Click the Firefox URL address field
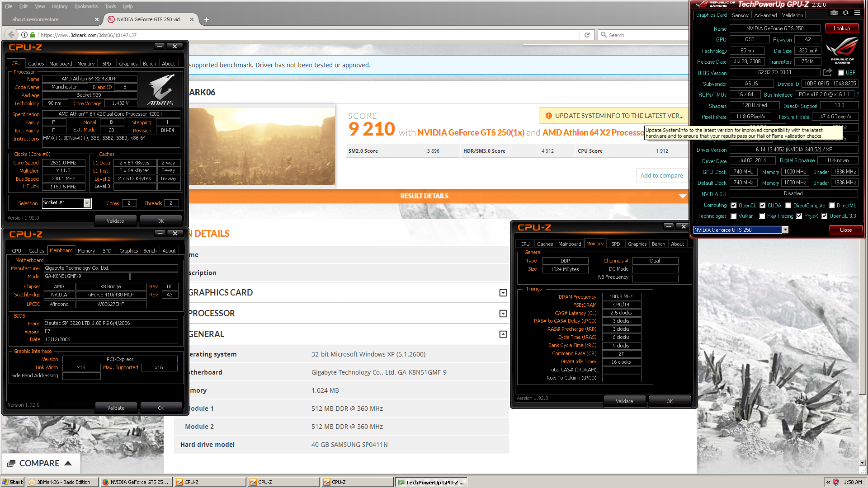 [x=309, y=35]
